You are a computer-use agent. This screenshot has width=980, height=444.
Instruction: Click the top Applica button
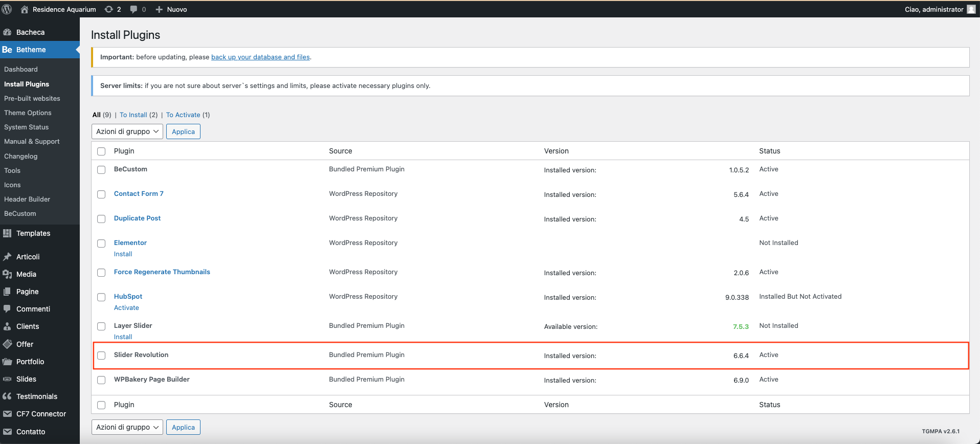click(x=183, y=131)
